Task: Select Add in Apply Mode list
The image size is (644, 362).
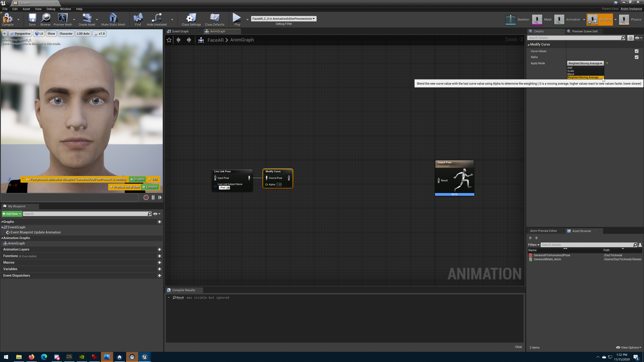Action: tap(585, 68)
